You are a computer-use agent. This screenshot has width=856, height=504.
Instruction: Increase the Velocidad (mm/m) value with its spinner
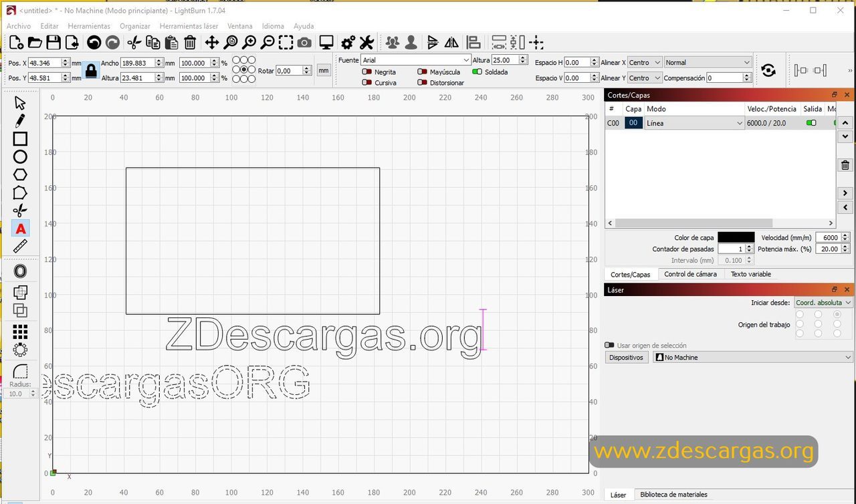point(845,235)
